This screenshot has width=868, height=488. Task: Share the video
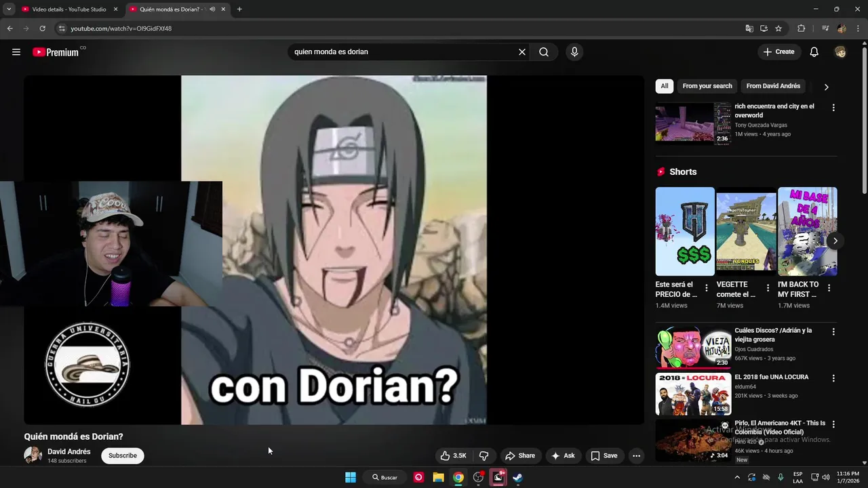[x=520, y=456]
